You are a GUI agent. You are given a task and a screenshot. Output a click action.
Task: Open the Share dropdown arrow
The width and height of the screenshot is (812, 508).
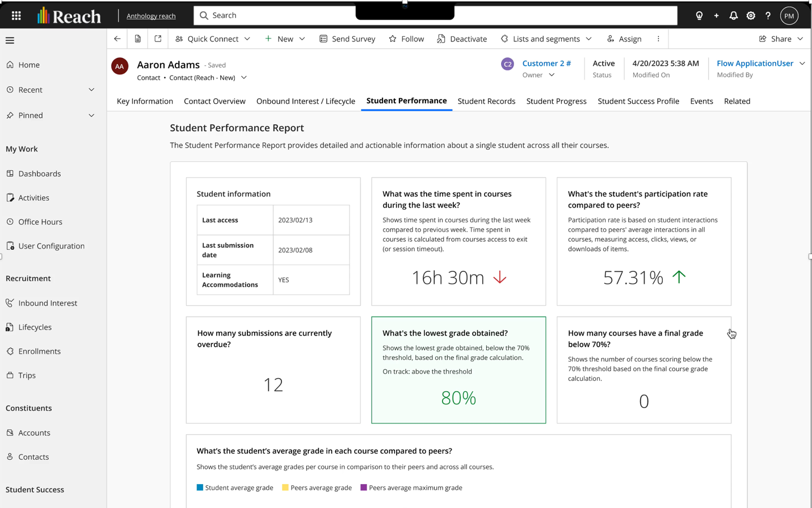800,39
